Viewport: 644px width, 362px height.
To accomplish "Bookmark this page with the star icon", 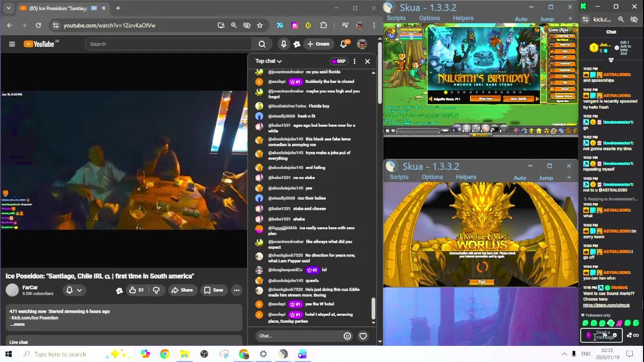I will coord(260,25).
